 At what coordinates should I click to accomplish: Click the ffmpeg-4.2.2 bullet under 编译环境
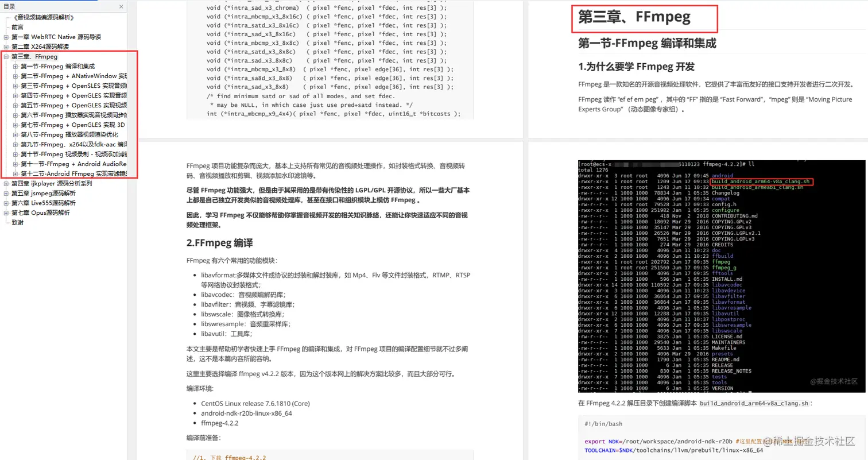(x=219, y=423)
